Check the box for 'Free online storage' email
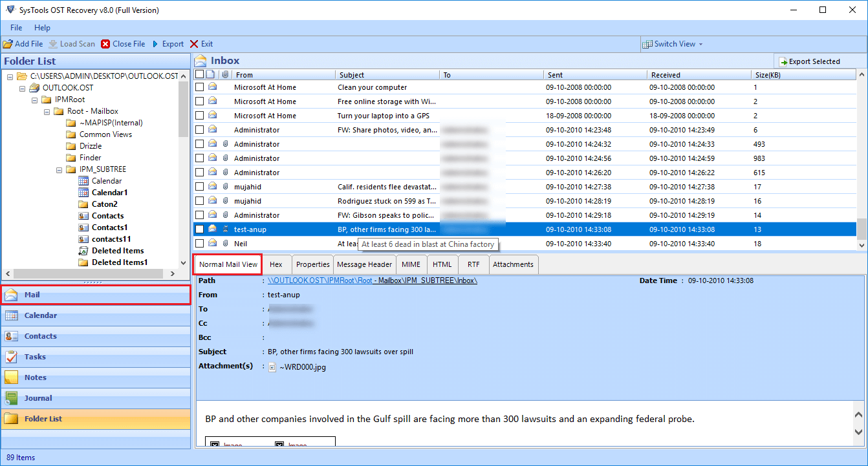868x466 pixels. [200, 101]
